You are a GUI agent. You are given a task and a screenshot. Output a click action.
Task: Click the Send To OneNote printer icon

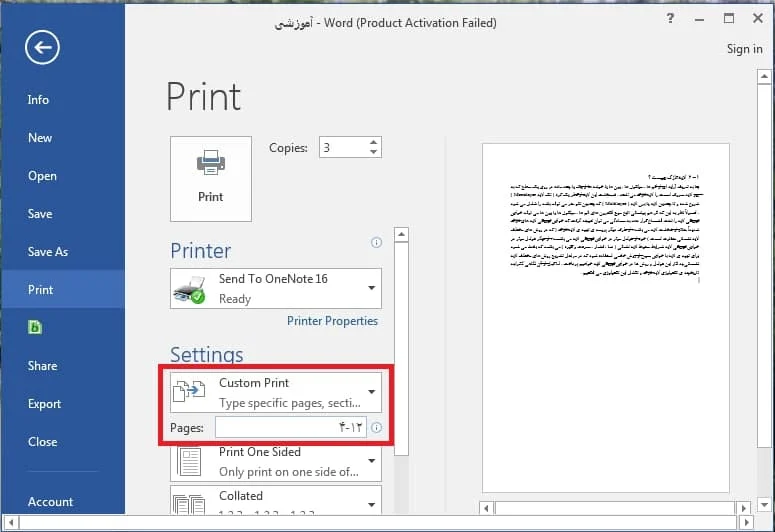(x=189, y=290)
